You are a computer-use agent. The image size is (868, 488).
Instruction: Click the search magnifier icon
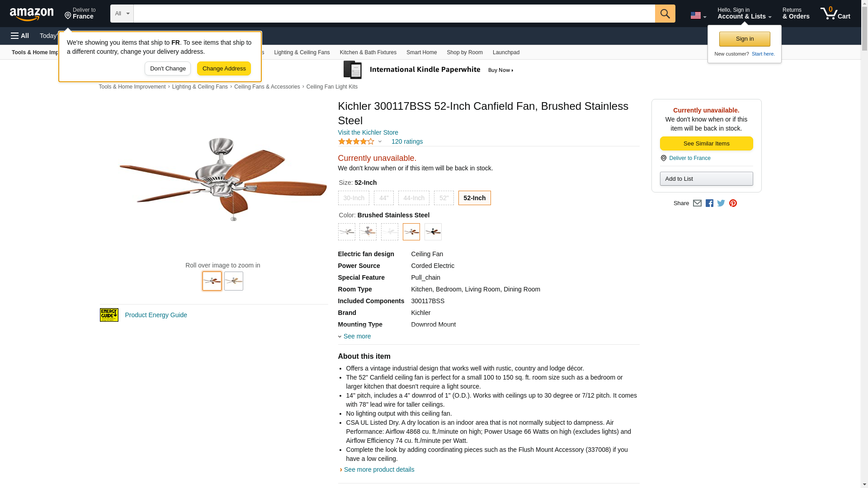[665, 14]
